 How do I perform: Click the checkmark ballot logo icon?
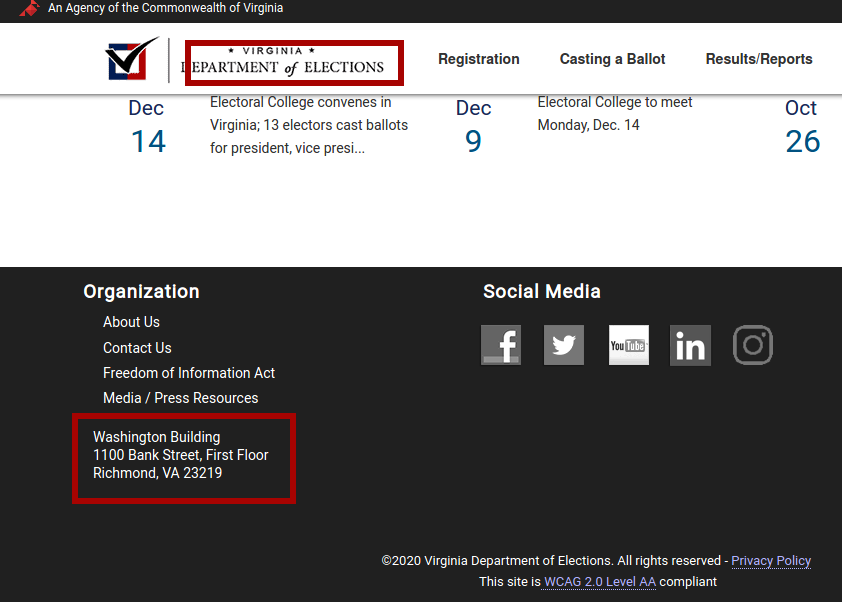click(132, 59)
